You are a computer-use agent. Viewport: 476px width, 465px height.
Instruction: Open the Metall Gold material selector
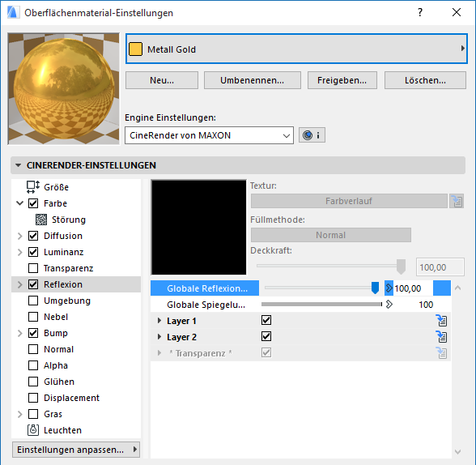pyautogui.click(x=296, y=49)
